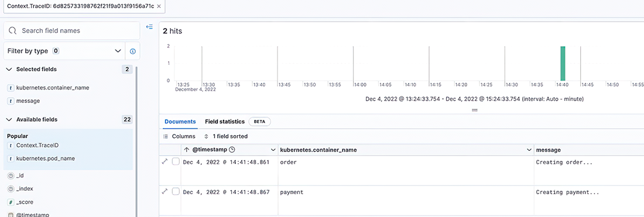The width and height of the screenshot is (644, 217).
Task: Click the message column header
Action: pyautogui.click(x=549, y=150)
